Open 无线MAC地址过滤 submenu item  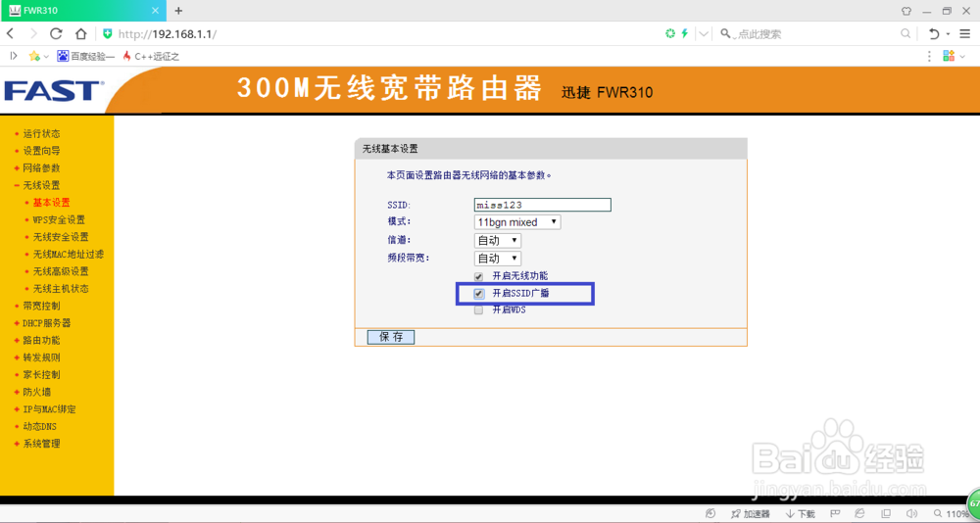pyautogui.click(x=69, y=255)
